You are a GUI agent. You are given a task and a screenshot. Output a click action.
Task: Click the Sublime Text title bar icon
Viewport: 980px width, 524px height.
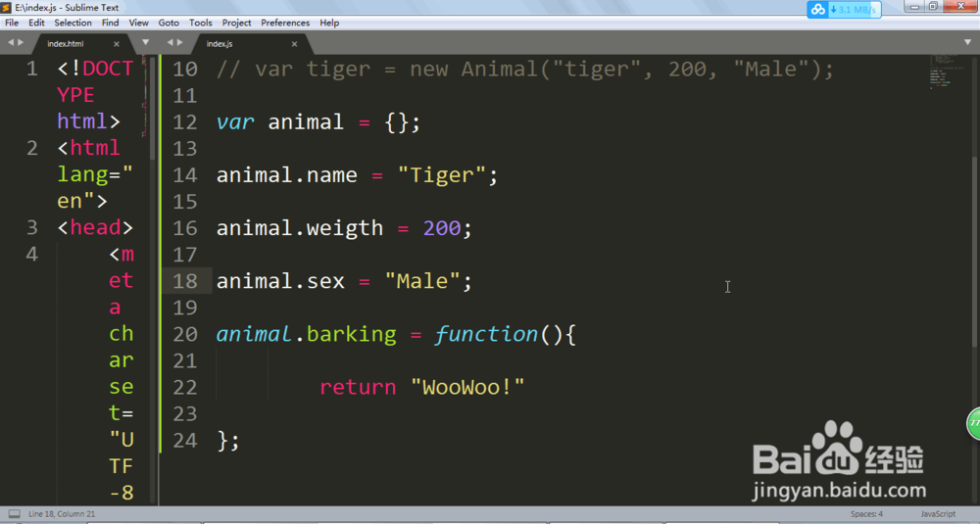click(x=7, y=8)
